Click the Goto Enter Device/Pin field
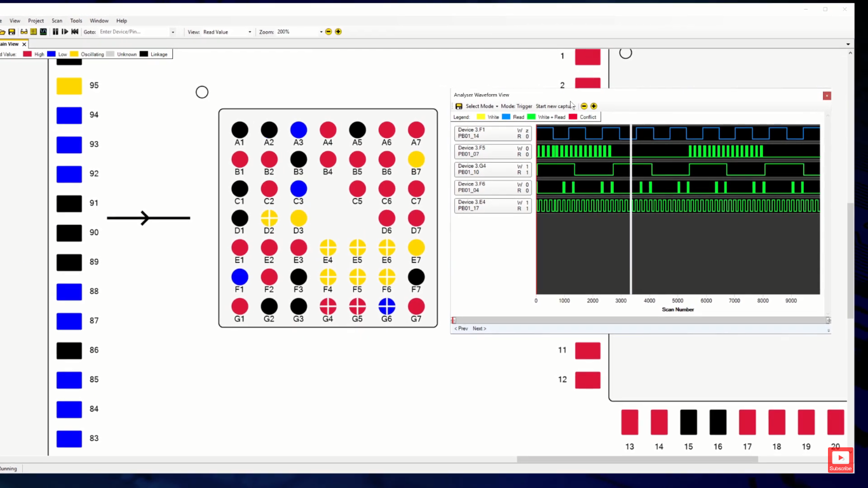 (x=133, y=32)
